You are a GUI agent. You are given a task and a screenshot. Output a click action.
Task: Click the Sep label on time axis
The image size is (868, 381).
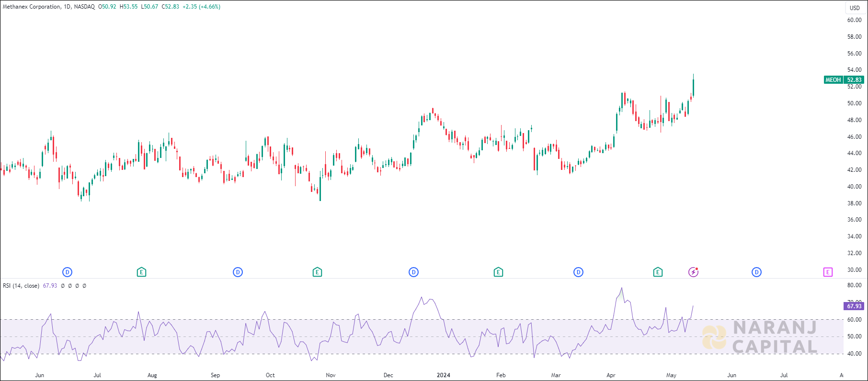click(x=216, y=375)
